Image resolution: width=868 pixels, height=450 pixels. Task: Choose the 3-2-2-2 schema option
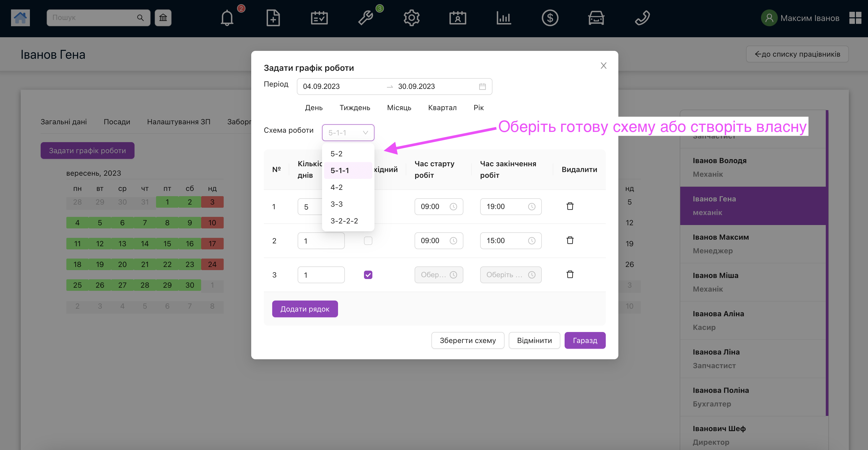344,221
